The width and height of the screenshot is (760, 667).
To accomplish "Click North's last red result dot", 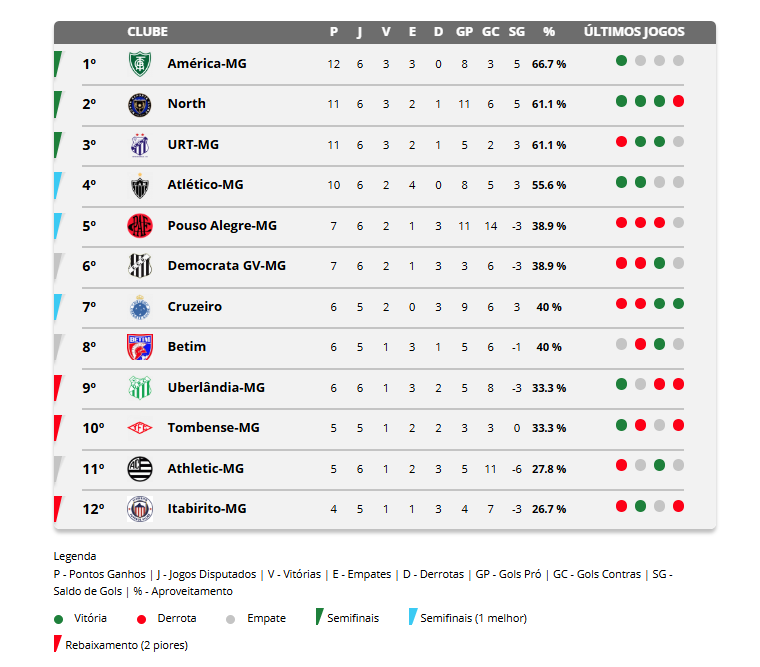I will (x=679, y=101).
